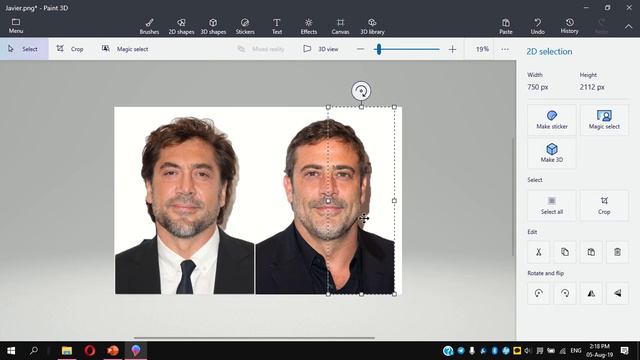Select the Text tool
Screen dimensions: 640x360
pos(277,26)
